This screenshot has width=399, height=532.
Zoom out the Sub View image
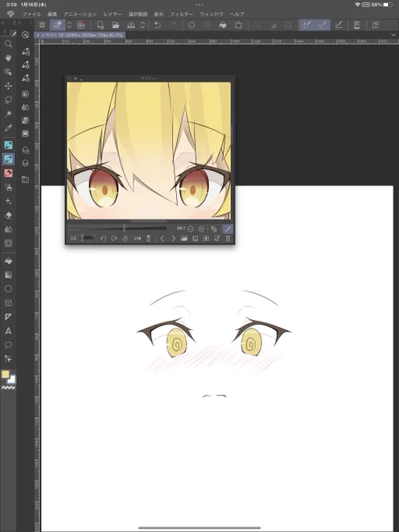(191, 228)
